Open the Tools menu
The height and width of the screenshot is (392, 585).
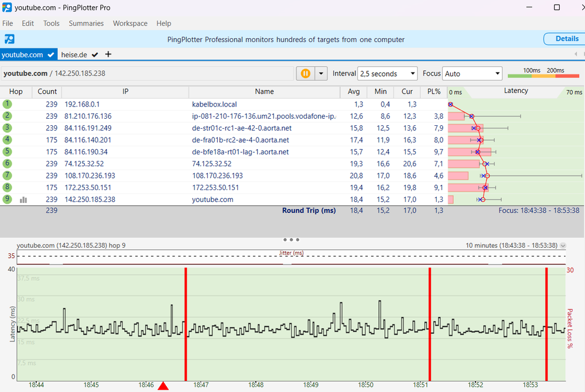pyautogui.click(x=51, y=23)
